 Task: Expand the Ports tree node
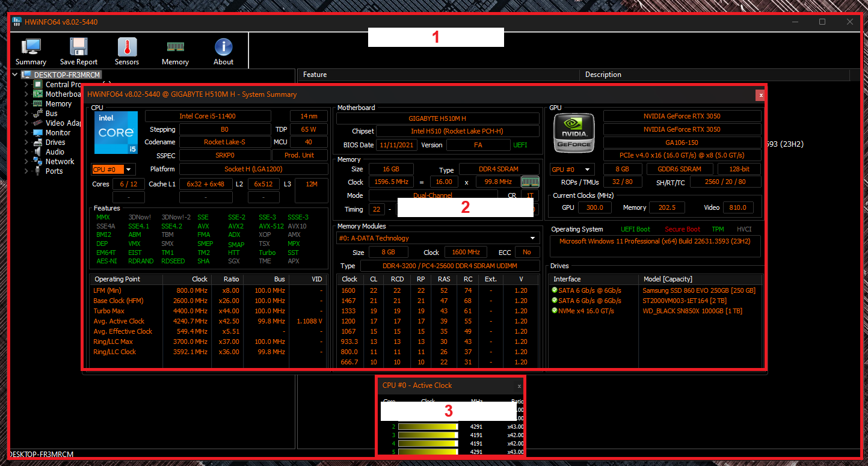point(26,171)
